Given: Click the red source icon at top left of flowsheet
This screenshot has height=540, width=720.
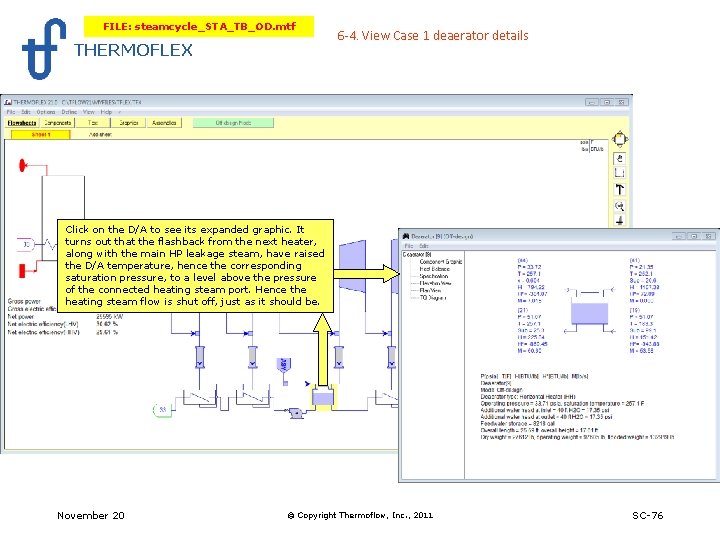Looking at the screenshot, I should coord(22,165).
